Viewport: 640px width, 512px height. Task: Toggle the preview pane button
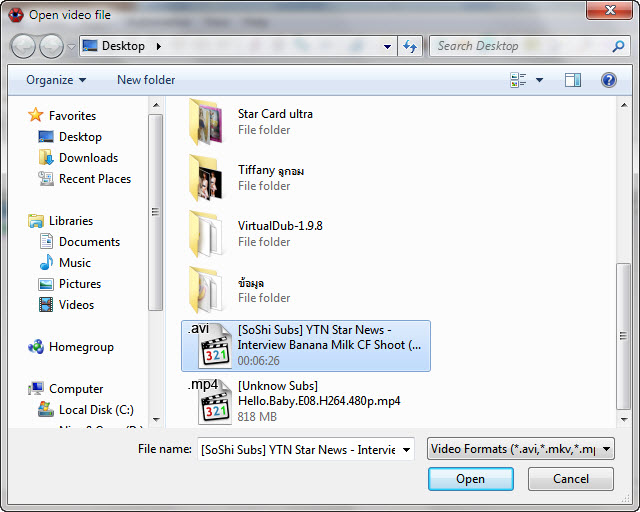(x=573, y=80)
